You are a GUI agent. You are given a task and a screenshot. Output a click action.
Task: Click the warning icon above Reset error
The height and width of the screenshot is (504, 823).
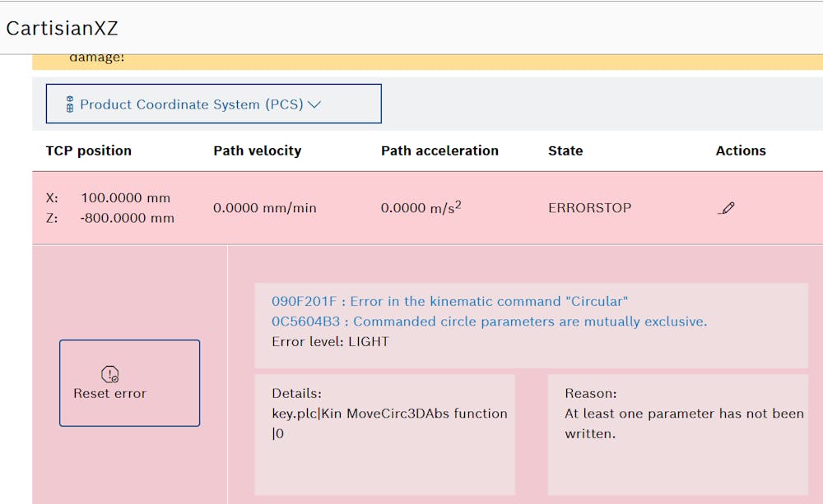[110, 374]
